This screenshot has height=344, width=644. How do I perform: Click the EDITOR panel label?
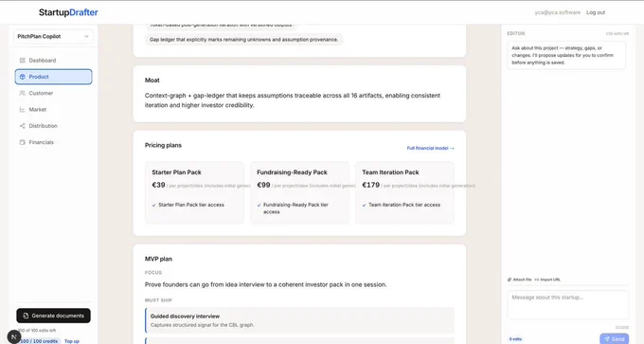point(516,33)
